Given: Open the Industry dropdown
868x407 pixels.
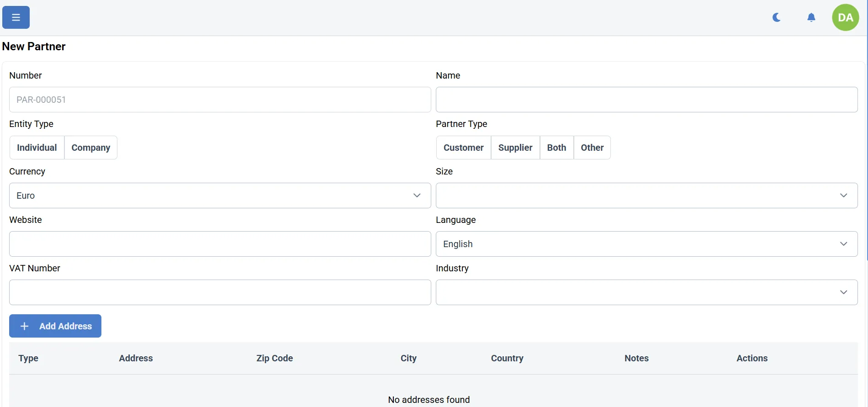Looking at the screenshot, I should point(646,292).
